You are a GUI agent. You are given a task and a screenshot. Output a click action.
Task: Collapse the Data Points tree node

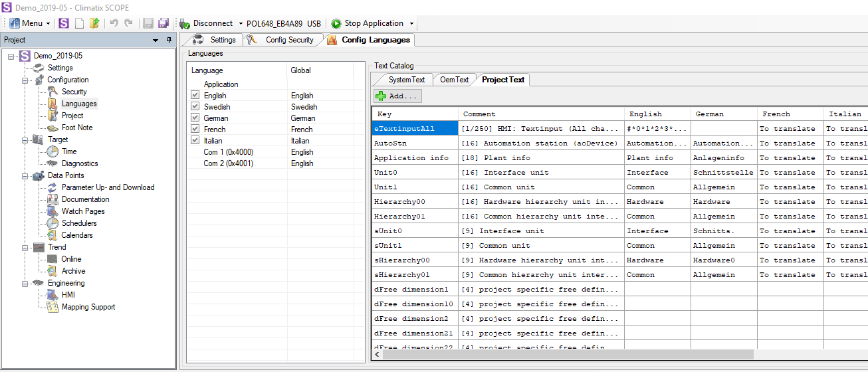pyautogui.click(x=25, y=175)
